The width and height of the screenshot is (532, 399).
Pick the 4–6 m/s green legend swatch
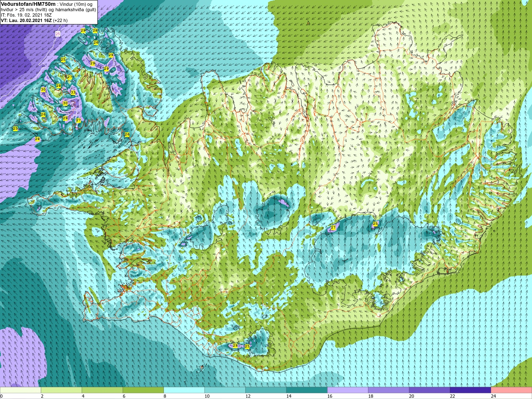click(x=102, y=390)
